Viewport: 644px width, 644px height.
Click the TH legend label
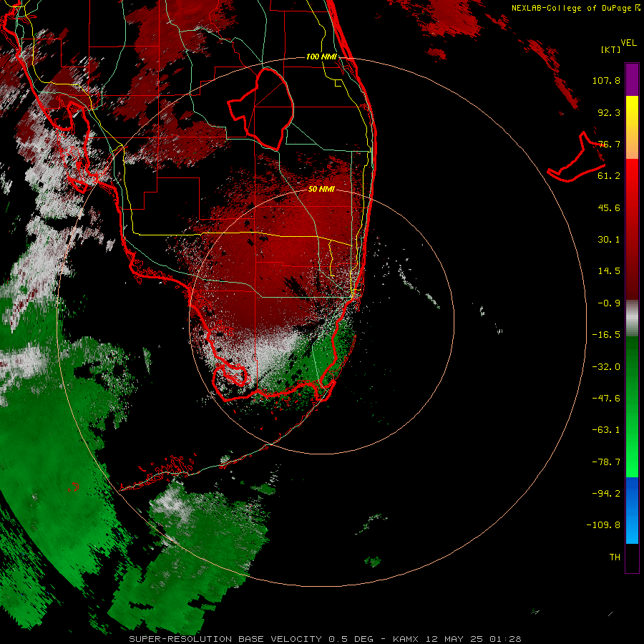tap(615, 557)
